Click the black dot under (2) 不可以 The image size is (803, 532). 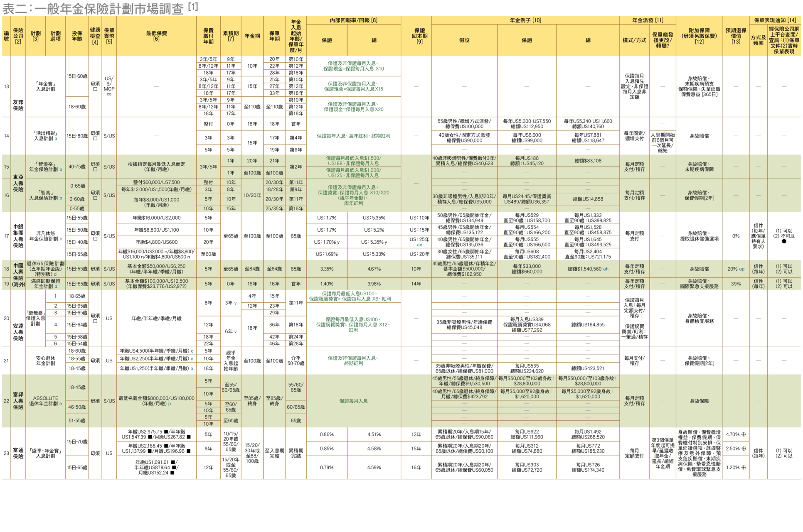784,241
